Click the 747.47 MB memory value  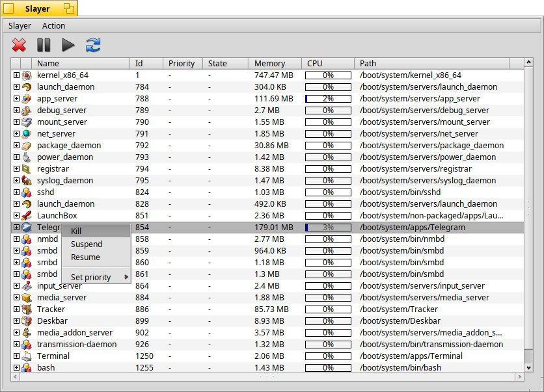tap(273, 75)
